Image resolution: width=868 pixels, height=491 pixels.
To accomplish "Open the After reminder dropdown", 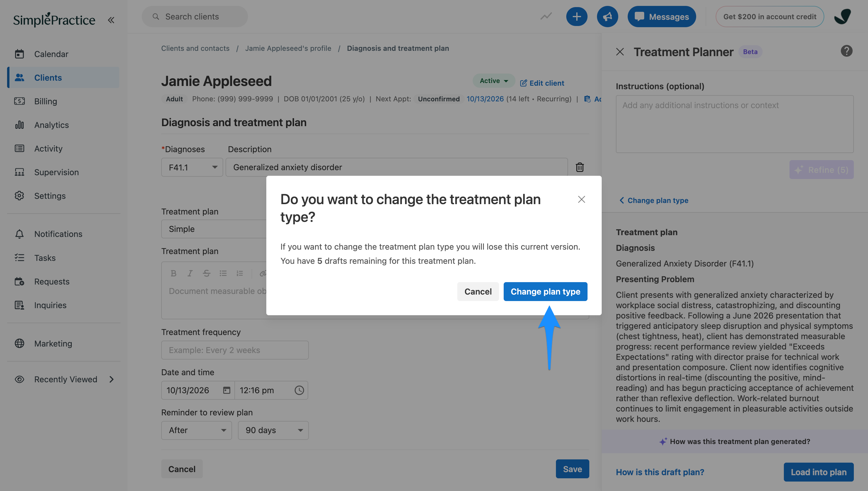I will [x=196, y=430].
